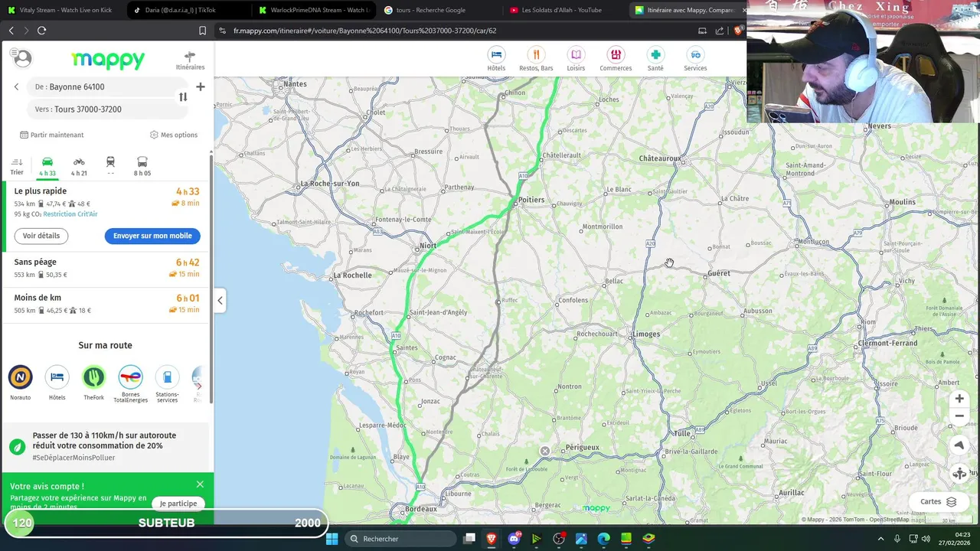The height and width of the screenshot is (551, 980).
Task: Open Task View in taskbar
Action: (x=469, y=539)
